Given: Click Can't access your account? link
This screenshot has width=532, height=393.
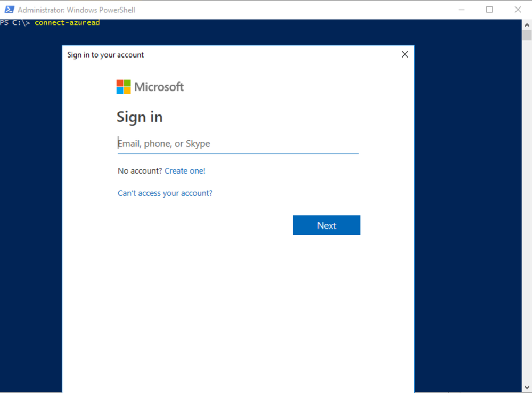Looking at the screenshot, I should 165,193.
